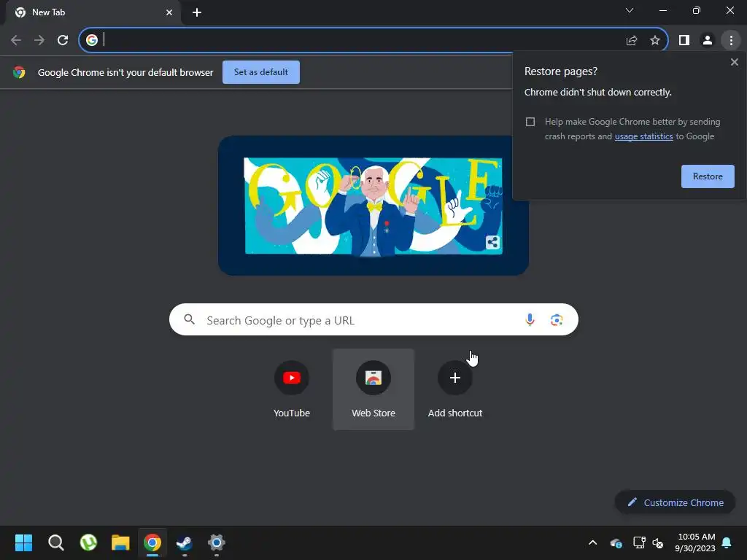
Task: Open the usage statistics link
Action: 643,136
